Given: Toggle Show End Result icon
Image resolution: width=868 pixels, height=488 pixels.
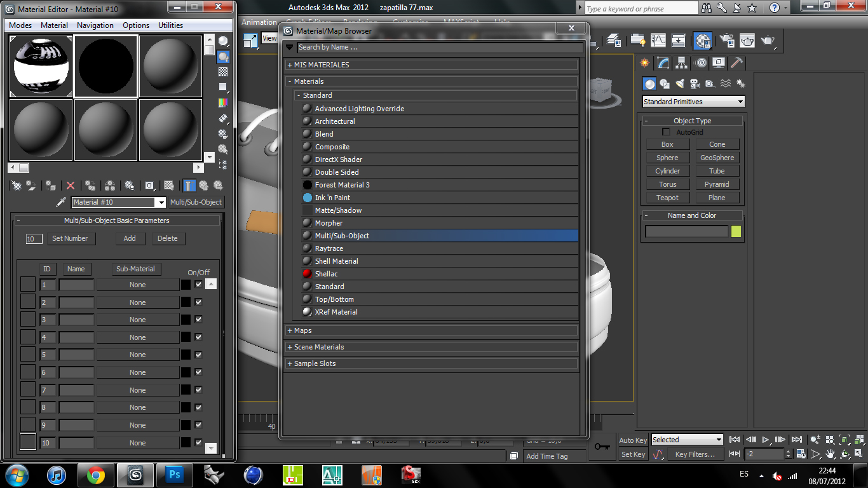Looking at the screenshot, I should 189,186.
